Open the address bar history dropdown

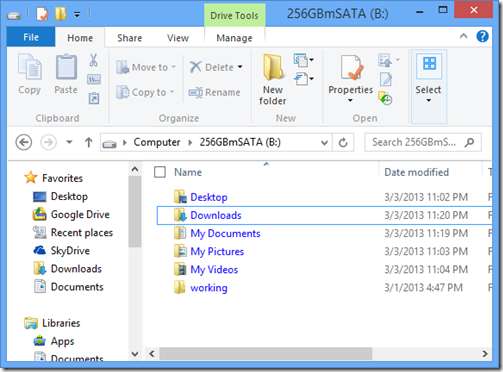[324, 143]
